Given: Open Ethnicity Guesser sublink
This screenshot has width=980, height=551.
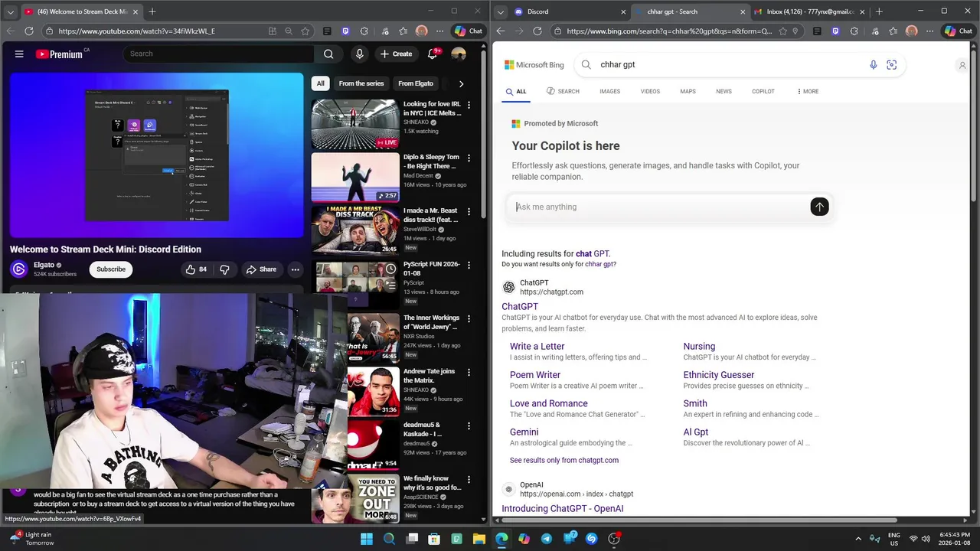Looking at the screenshot, I should [718, 375].
